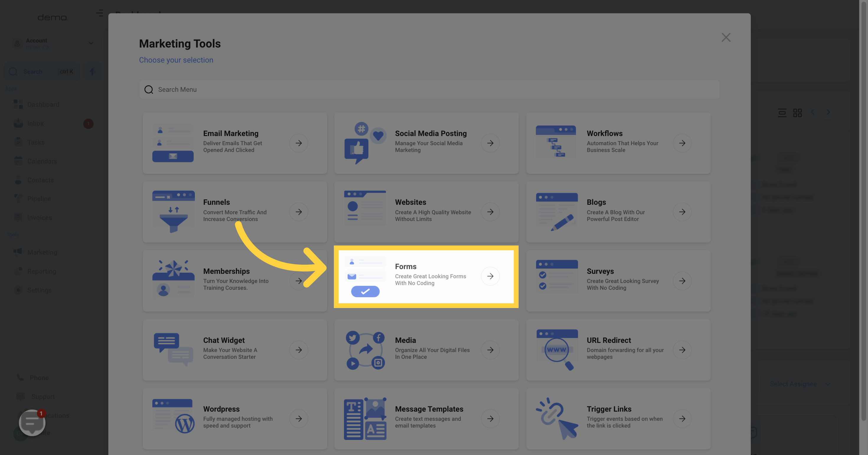Click the Search Menu input field

coord(429,89)
